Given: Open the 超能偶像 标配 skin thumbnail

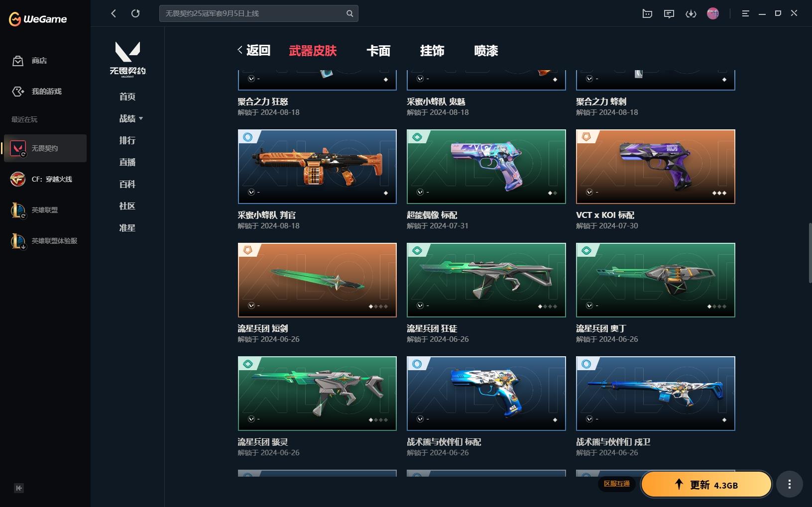Looking at the screenshot, I should tap(486, 167).
